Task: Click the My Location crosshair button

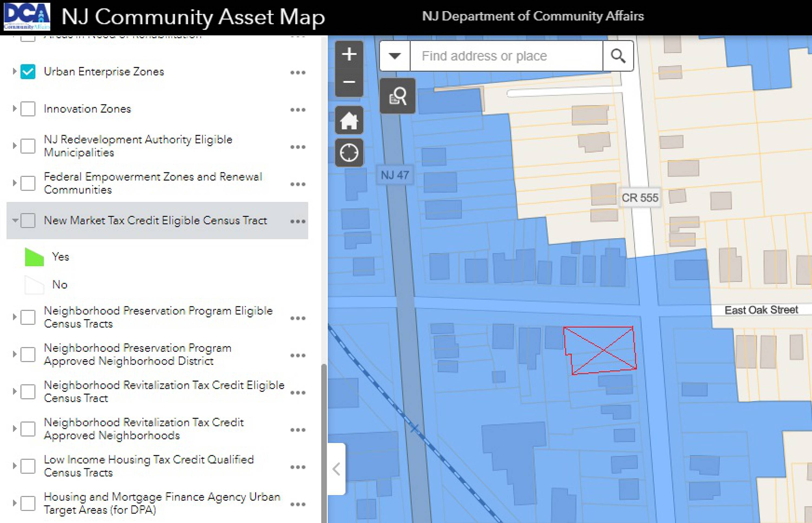Action: [x=349, y=153]
